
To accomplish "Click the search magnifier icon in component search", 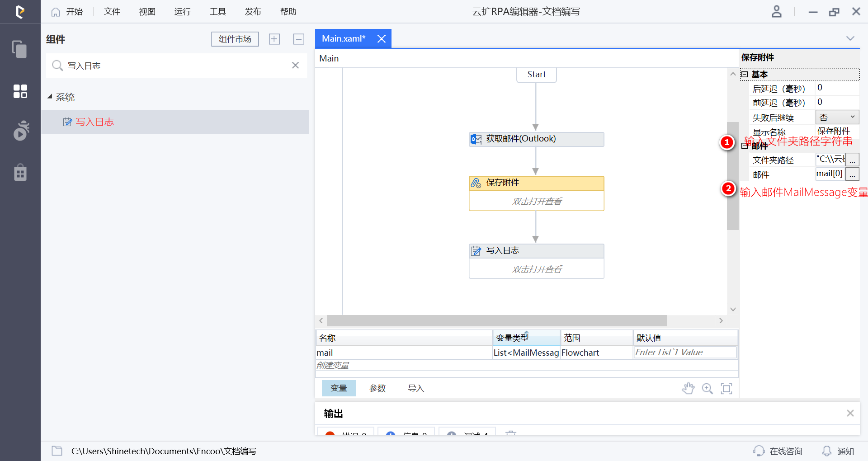I will tap(57, 66).
